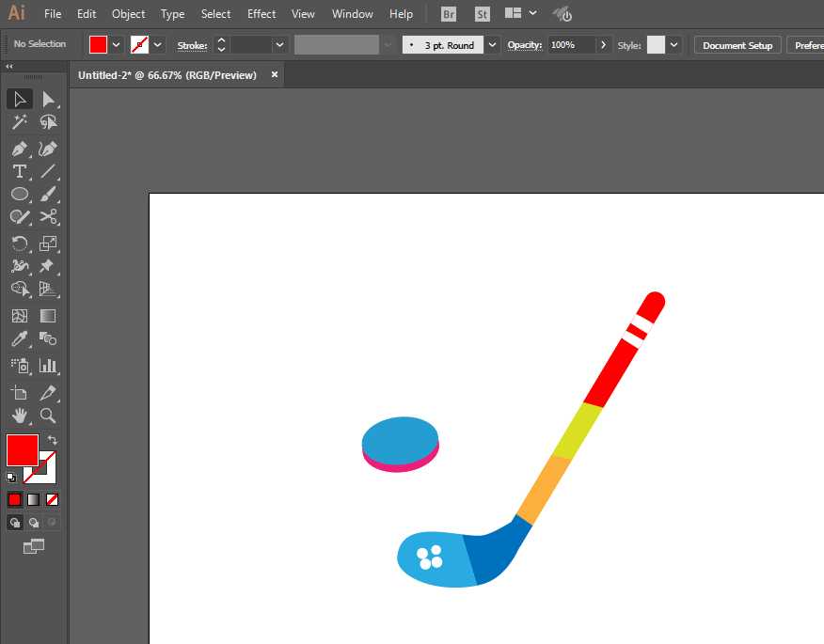Image resolution: width=824 pixels, height=644 pixels.
Task: Select the Scissors tool
Action: click(x=48, y=217)
